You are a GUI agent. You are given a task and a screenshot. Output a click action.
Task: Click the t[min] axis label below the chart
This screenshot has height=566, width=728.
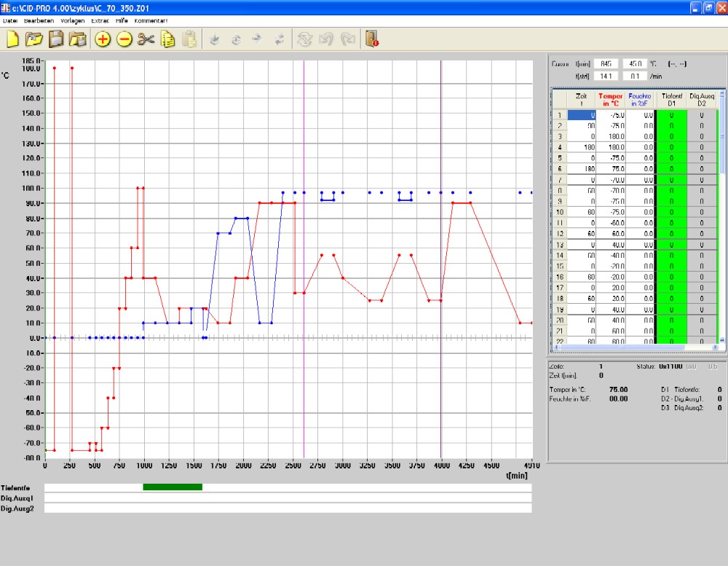[x=517, y=476]
